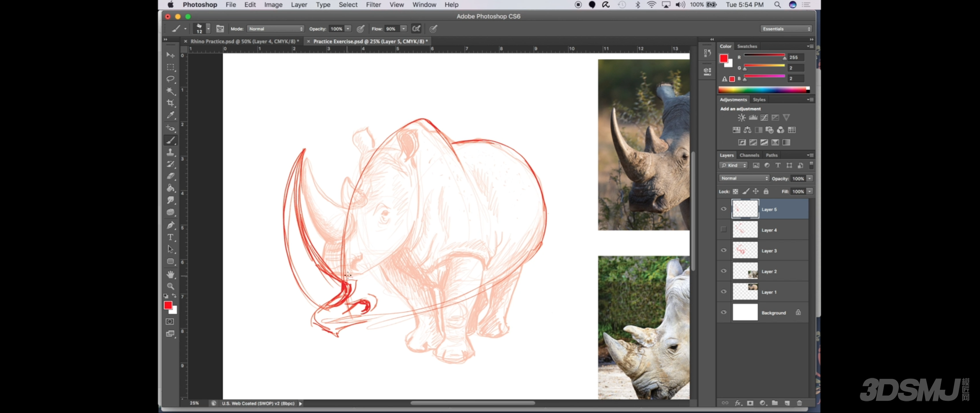The image size is (980, 413).
Task: Open the layer filter Kind dropdown
Action: (733, 165)
